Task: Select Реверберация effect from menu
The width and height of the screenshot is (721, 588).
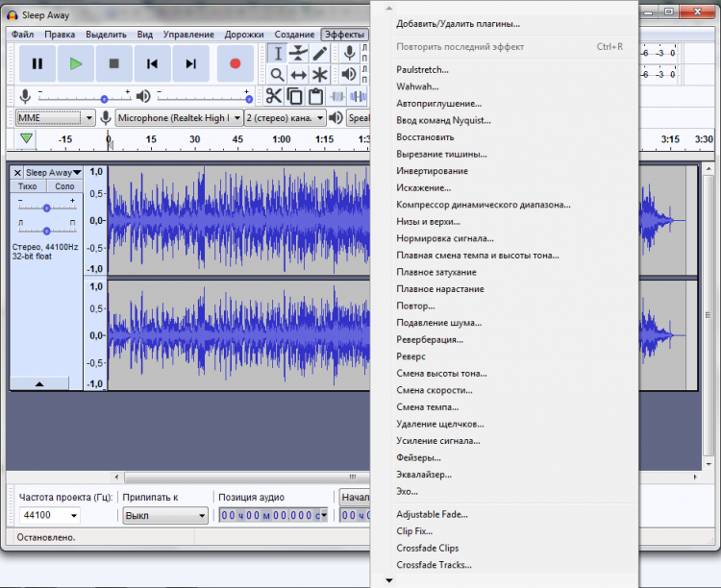Action: [429, 339]
